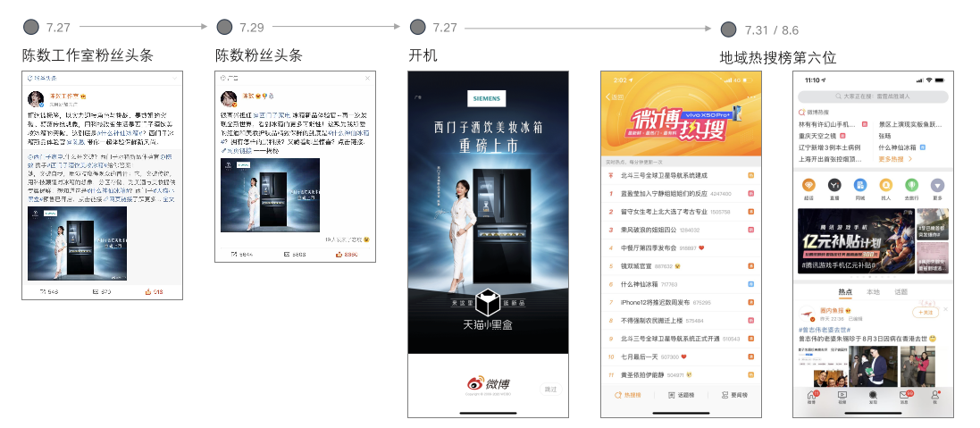Open 七月最后一天 hot search entry
This screenshot has height=428, width=980.
pos(682,357)
